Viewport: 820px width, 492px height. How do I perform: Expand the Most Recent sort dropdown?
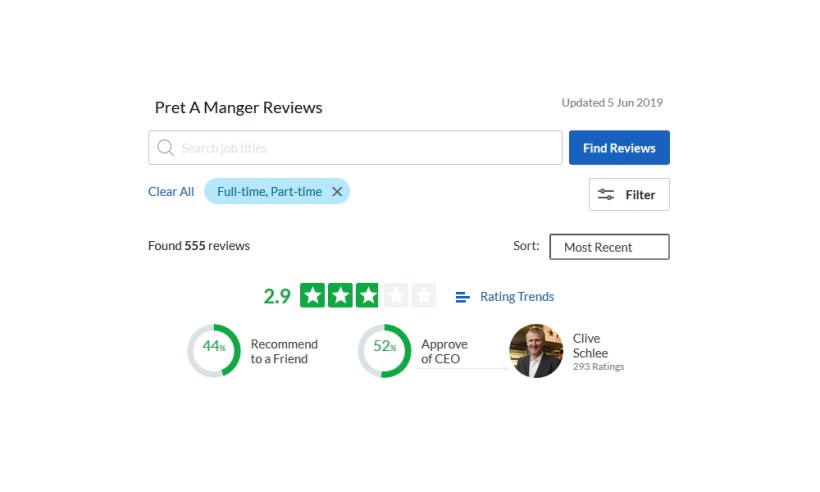(x=609, y=247)
